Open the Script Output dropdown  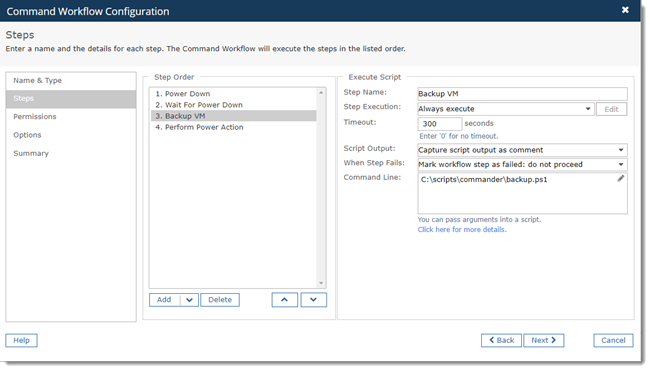522,150
